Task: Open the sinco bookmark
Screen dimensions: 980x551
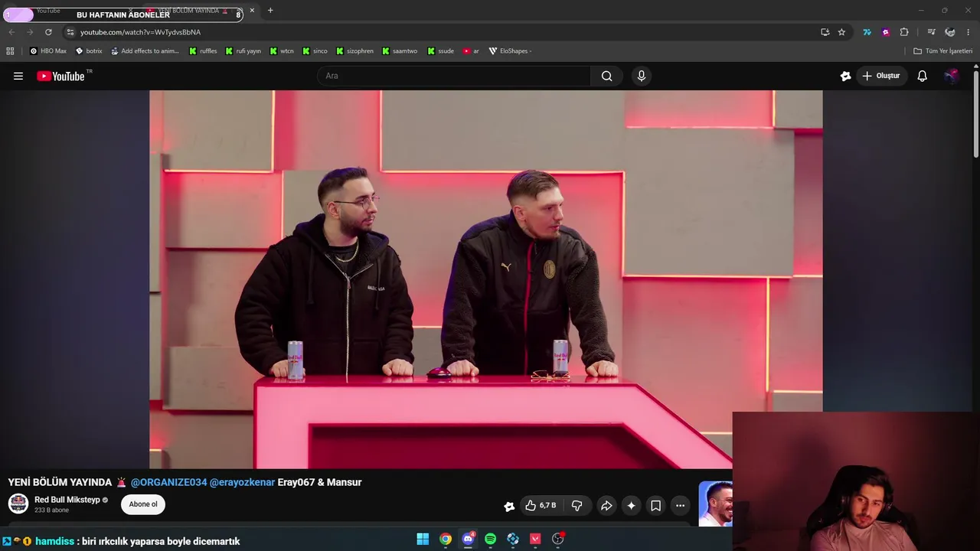Action: 315,51
